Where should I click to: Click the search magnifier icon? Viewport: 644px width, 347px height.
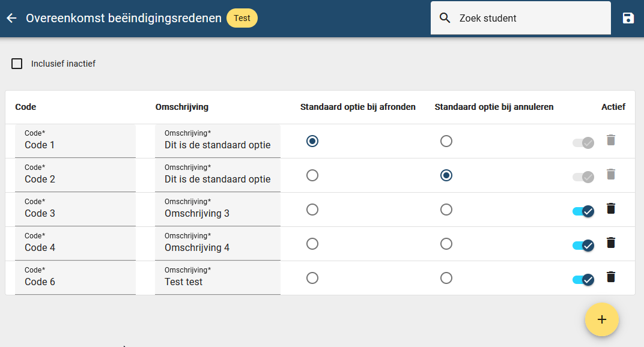[x=445, y=18]
